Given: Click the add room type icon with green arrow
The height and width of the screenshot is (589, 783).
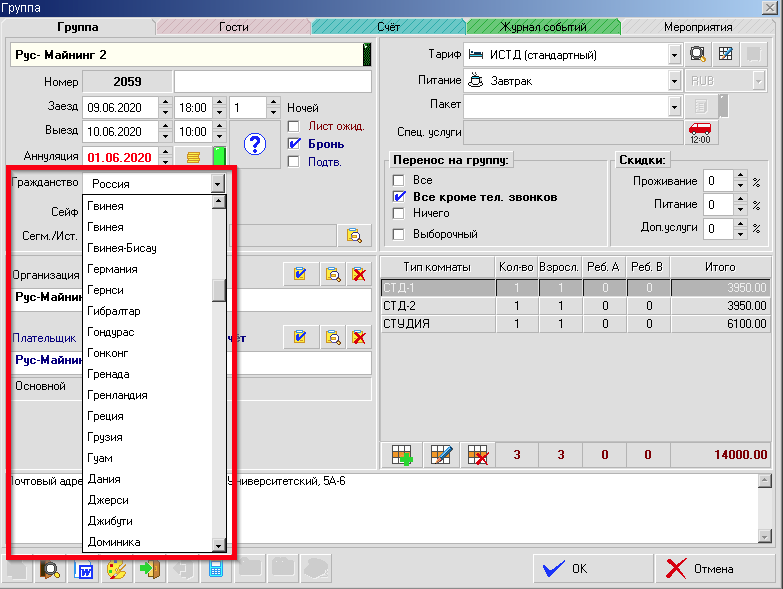Looking at the screenshot, I should coord(401,455).
